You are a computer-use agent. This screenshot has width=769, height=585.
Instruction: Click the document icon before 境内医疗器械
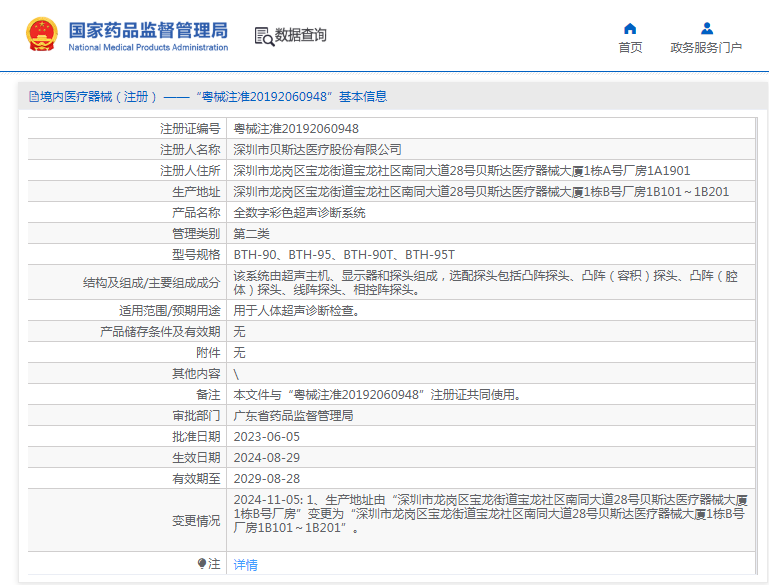(x=34, y=97)
